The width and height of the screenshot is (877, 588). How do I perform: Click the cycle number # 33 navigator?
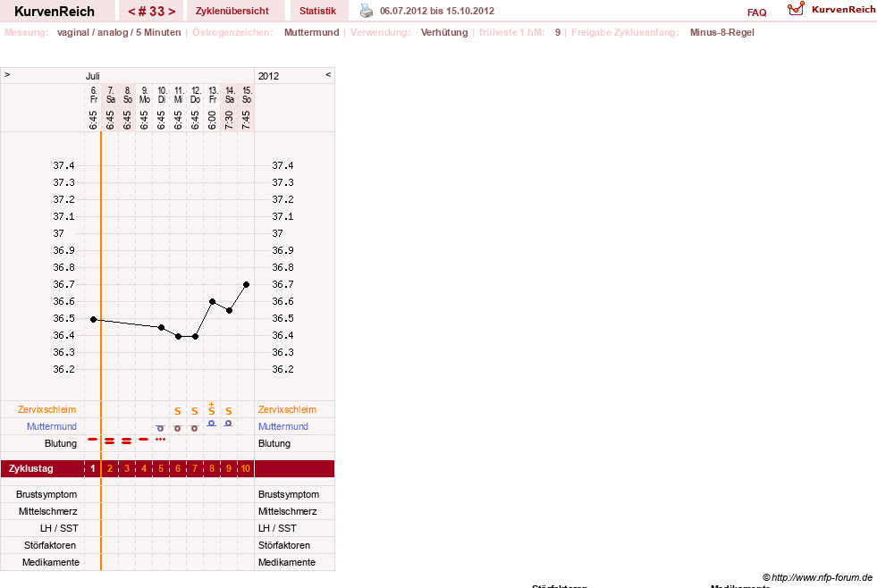pos(151,12)
